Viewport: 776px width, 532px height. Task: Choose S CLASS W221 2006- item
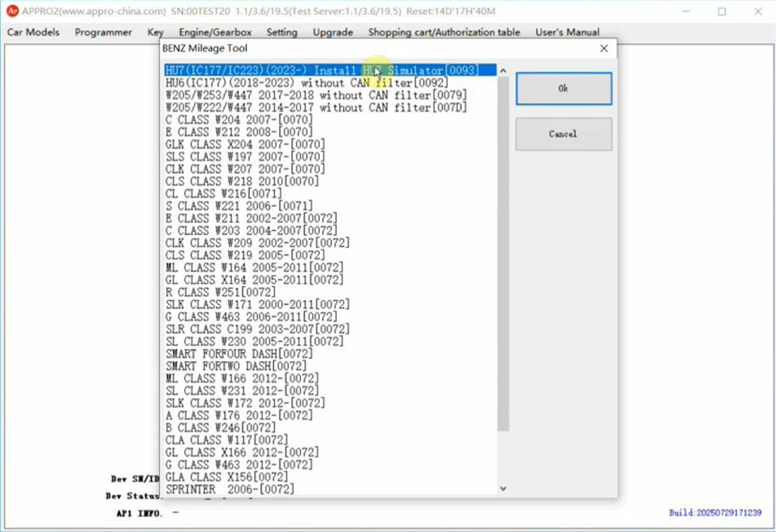tap(239, 206)
